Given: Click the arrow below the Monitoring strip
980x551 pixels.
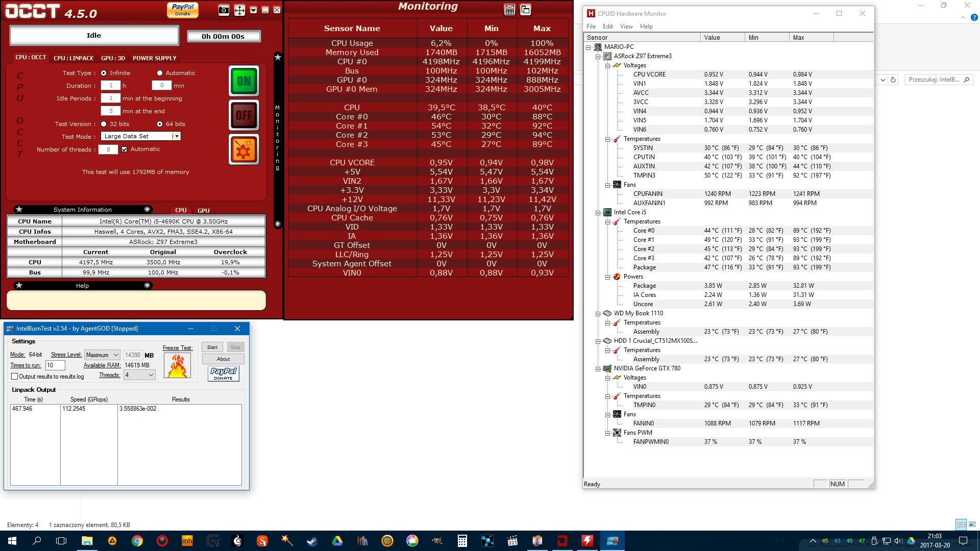Looking at the screenshot, I should click(278, 223).
